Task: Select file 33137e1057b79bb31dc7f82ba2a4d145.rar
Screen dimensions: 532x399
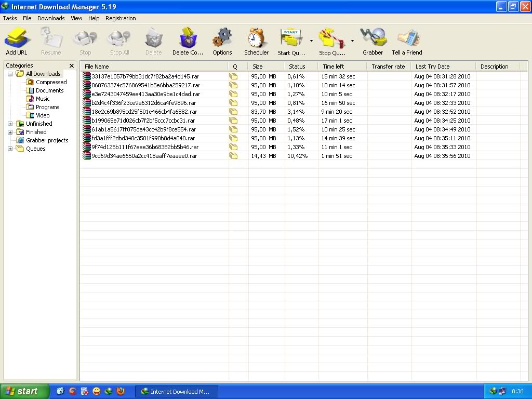Action: (145, 76)
